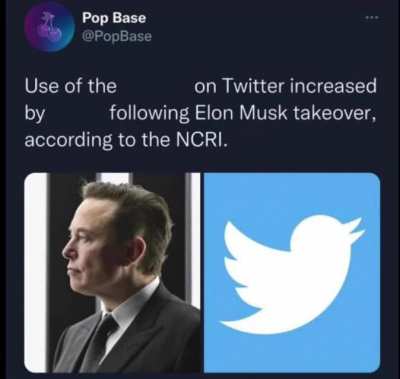Open the left photo of man in suit
400x379 pixels.
(112, 272)
